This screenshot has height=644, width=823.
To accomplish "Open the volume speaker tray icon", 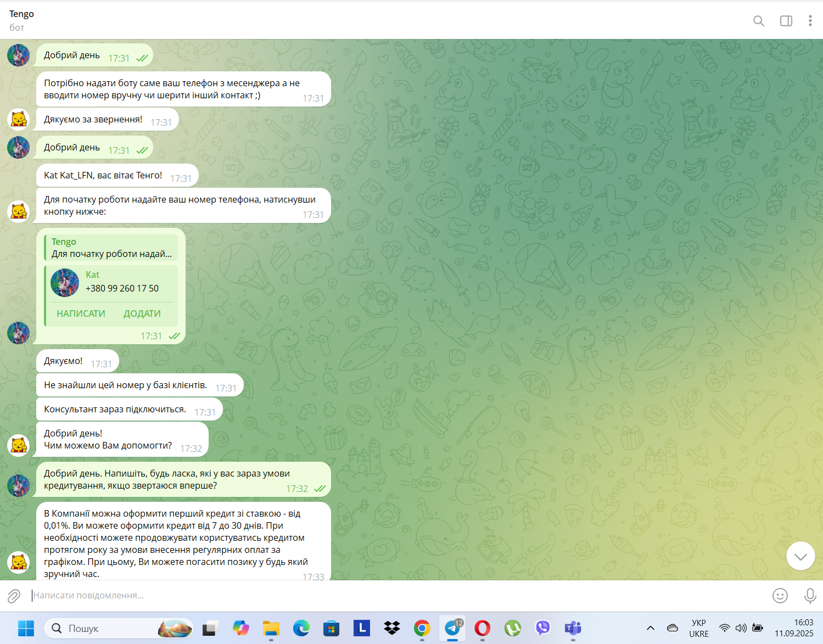I will click(741, 628).
